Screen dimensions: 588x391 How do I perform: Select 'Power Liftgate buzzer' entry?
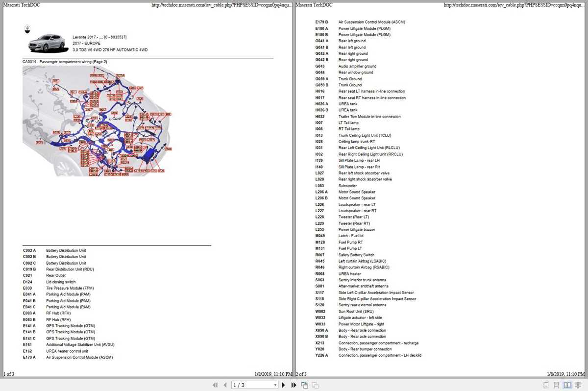(357, 230)
